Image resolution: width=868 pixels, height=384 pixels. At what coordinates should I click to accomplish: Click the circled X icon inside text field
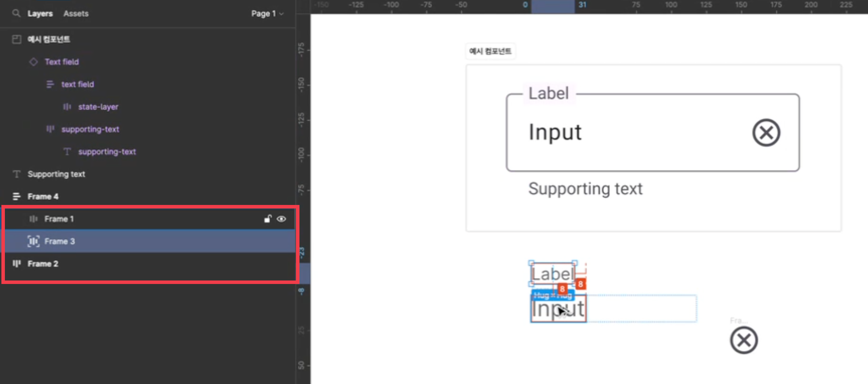click(x=766, y=133)
